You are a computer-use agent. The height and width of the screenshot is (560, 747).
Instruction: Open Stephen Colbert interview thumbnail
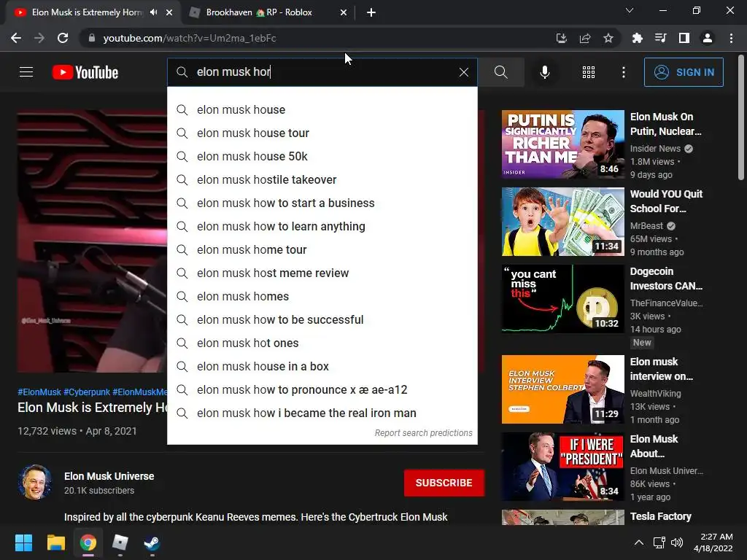pos(562,389)
